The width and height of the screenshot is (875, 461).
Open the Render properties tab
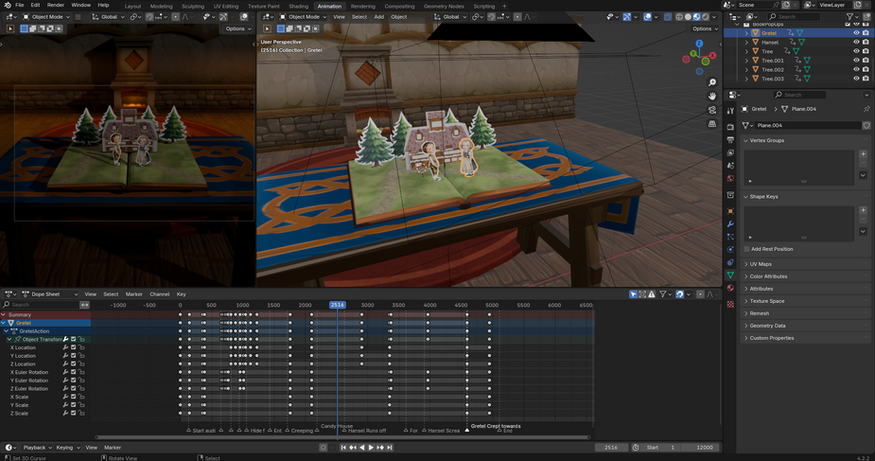pyautogui.click(x=730, y=127)
